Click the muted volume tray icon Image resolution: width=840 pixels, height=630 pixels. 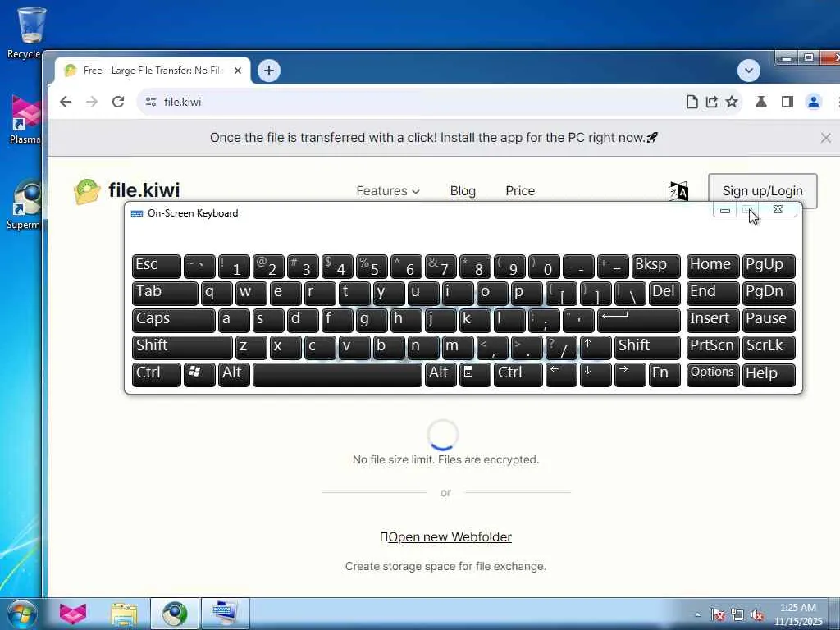757,615
